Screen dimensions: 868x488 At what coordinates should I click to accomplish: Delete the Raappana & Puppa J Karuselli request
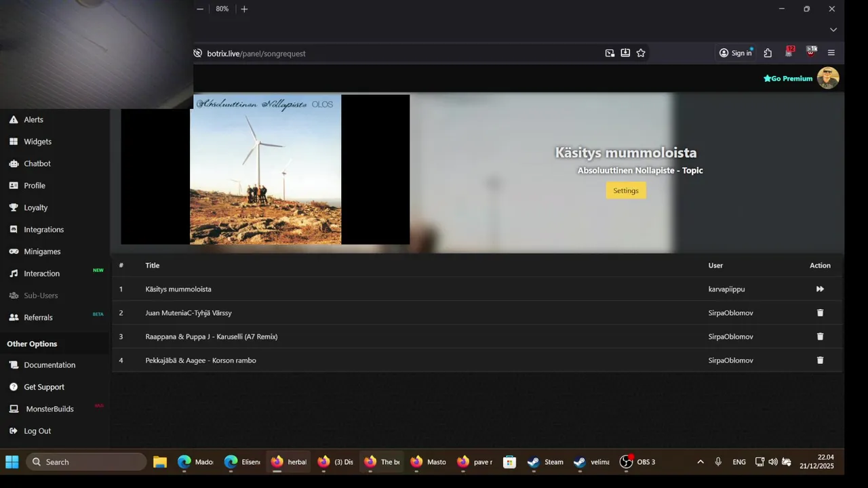820,336
